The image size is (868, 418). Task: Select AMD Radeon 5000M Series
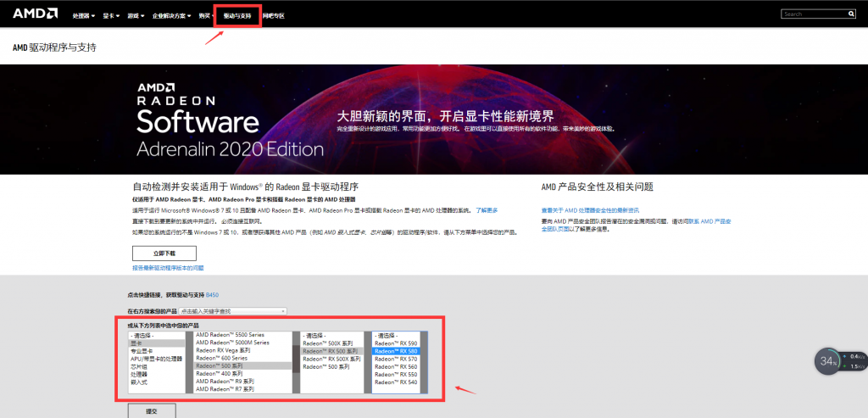(243, 343)
